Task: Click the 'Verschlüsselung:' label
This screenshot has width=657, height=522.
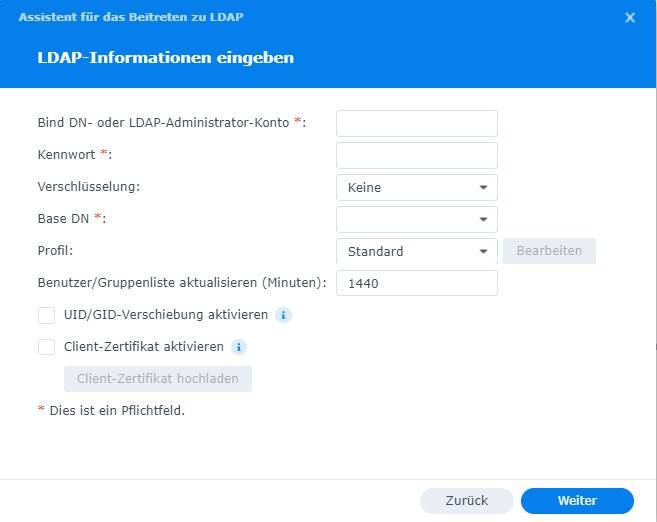Action: pos(89,187)
